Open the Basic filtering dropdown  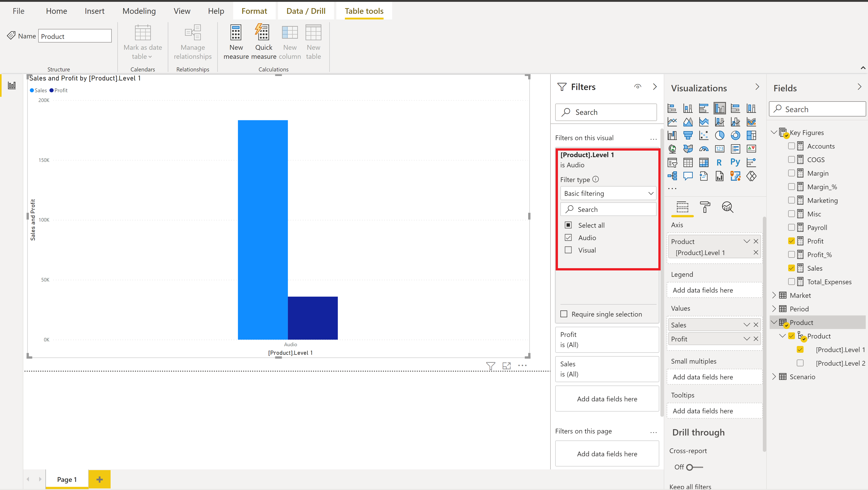tap(608, 193)
